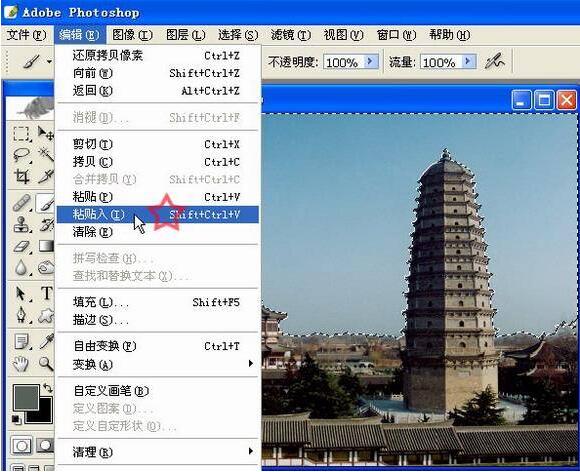Select the Sponge tool

tap(46, 267)
